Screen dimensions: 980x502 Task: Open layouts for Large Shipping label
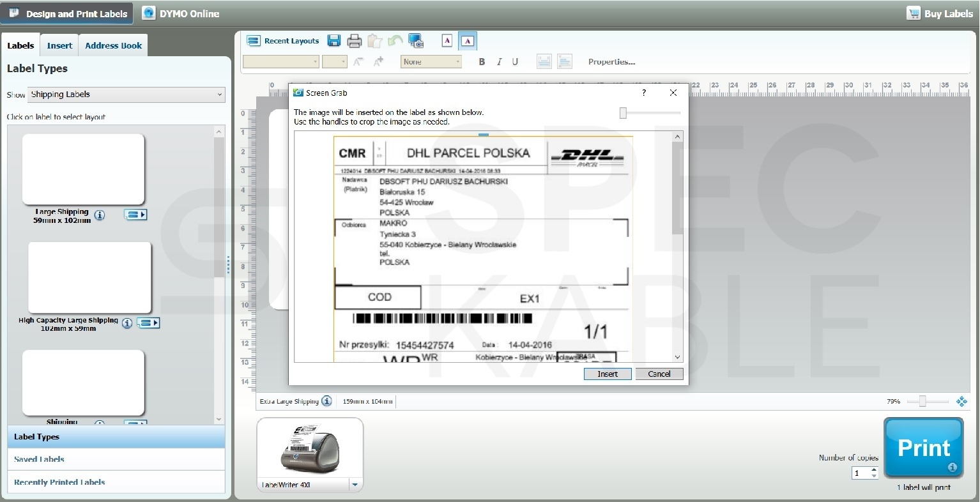click(135, 215)
